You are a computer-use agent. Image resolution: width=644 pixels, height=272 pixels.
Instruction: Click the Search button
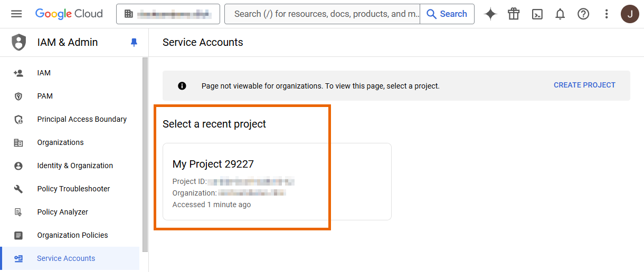(x=447, y=14)
